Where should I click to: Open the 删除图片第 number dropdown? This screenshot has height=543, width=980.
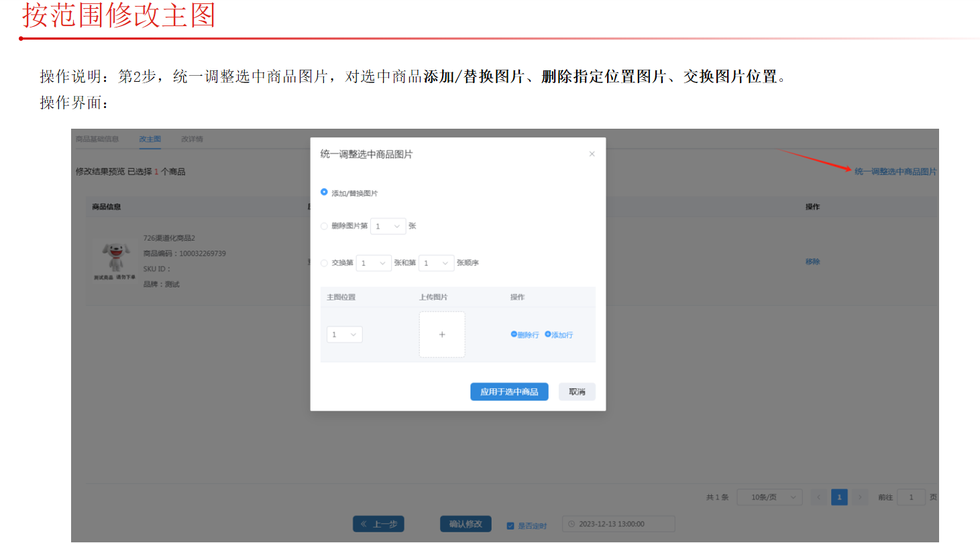coord(388,227)
